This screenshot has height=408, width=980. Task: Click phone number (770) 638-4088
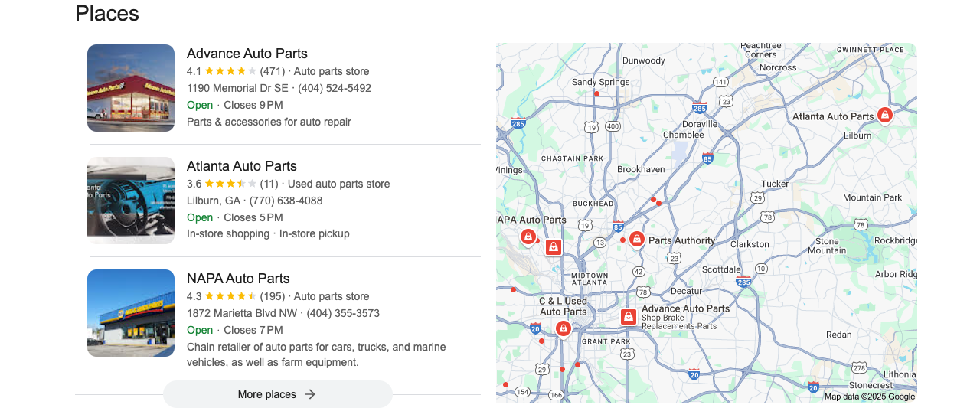tap(286, 201)
